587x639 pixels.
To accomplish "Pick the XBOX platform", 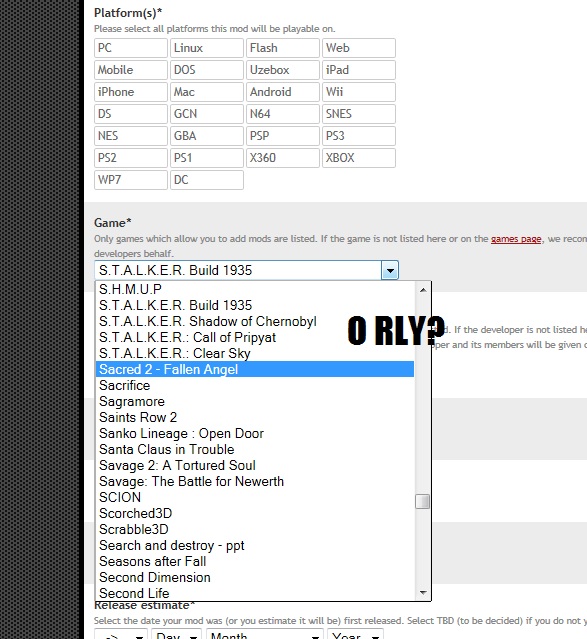I will pyautogui.click(x=359, y=158).
